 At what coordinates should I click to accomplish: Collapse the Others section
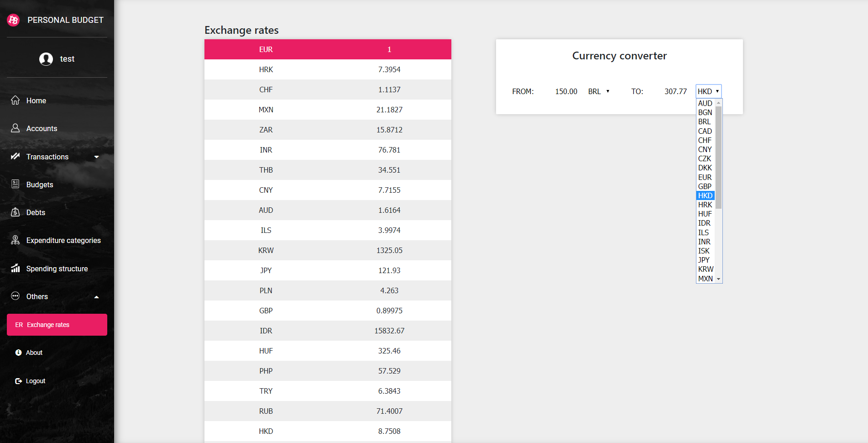pyautogui.click(x=97, y=296)
